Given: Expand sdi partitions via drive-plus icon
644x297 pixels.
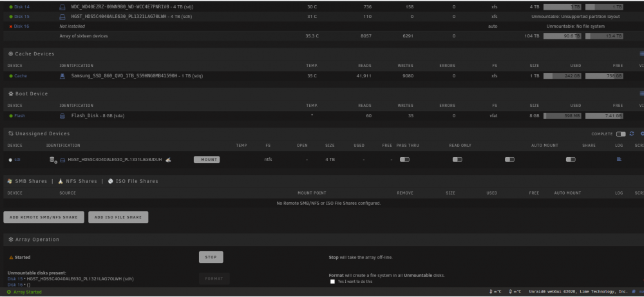Looking at the screenshot, I should coord(53,159).
